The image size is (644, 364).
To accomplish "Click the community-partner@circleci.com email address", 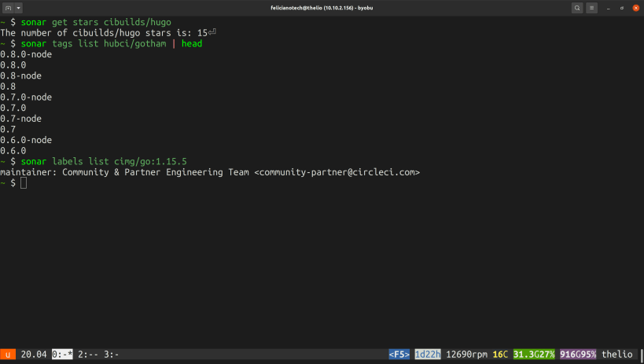I will [337, 172].
